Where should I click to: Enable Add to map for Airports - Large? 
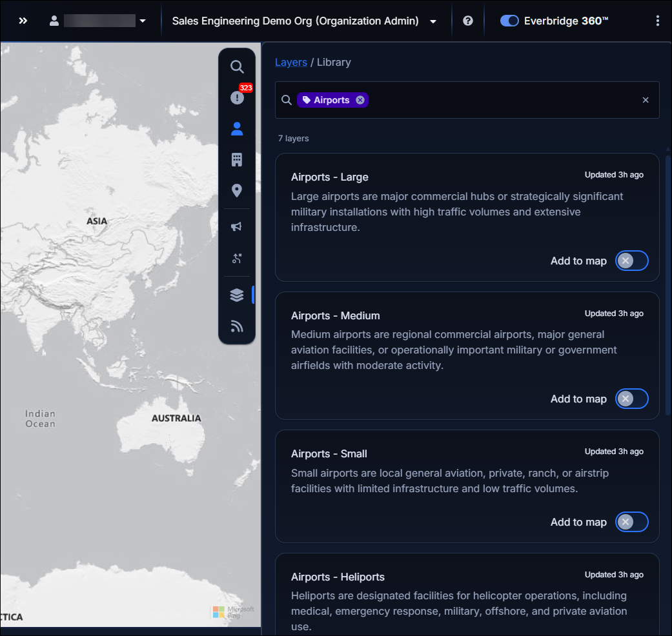[631, 261]
